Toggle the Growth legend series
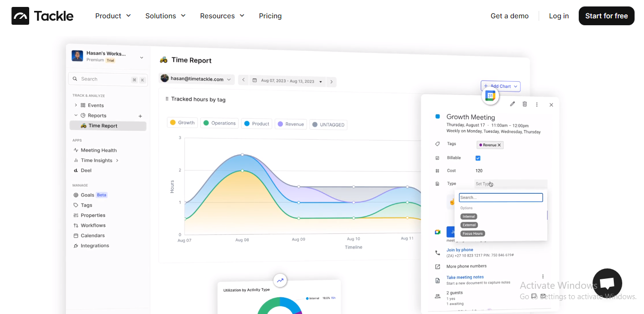Image resolution: width=644 pixels, height=314 pixels. 183,122
